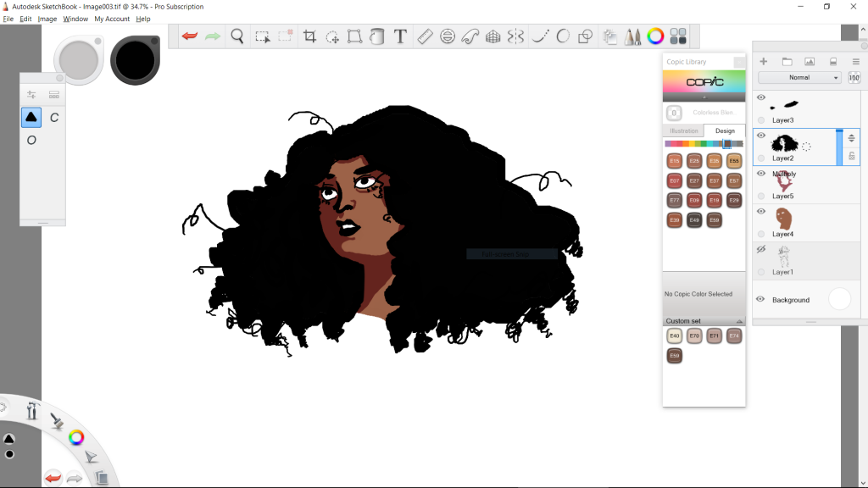Open the Edit menu

tap(25, 19)
